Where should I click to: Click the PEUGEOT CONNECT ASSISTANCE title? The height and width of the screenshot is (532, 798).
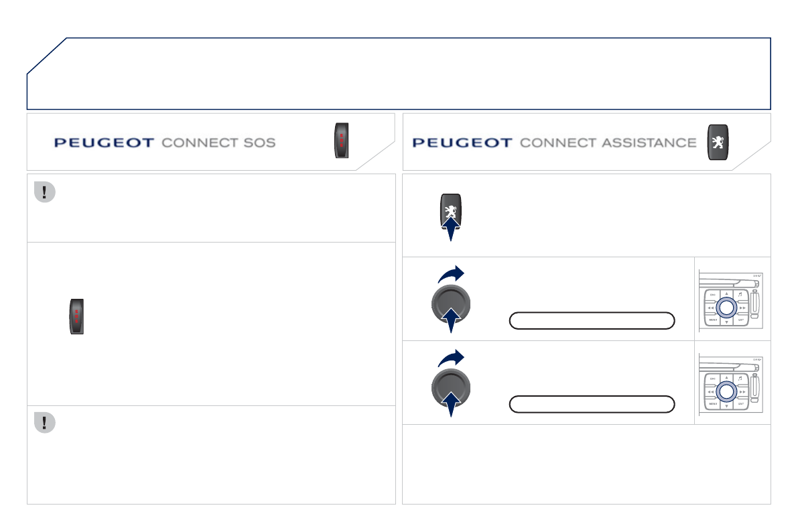[x=554, y=143]
